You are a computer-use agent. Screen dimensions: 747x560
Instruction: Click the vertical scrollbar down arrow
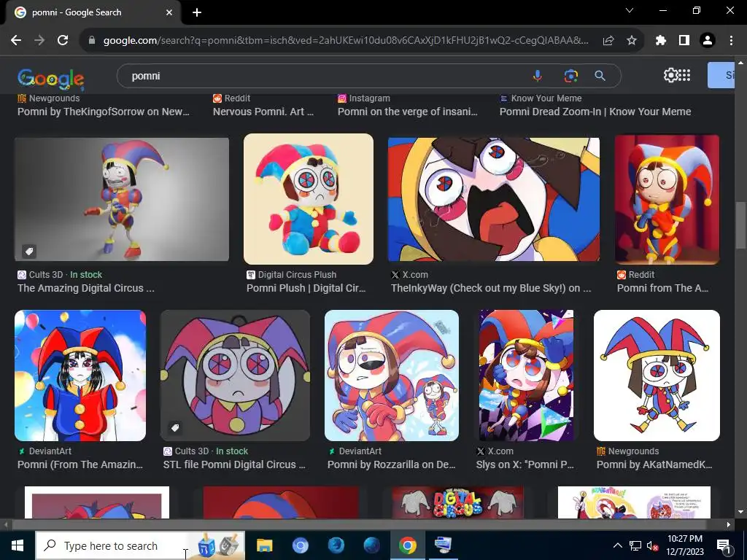click(x=740, y=512)
